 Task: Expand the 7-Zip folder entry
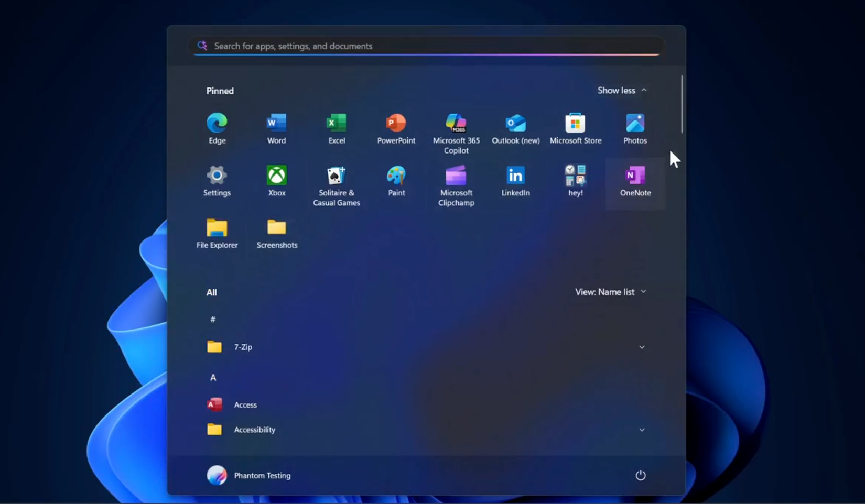pos(642,347)
